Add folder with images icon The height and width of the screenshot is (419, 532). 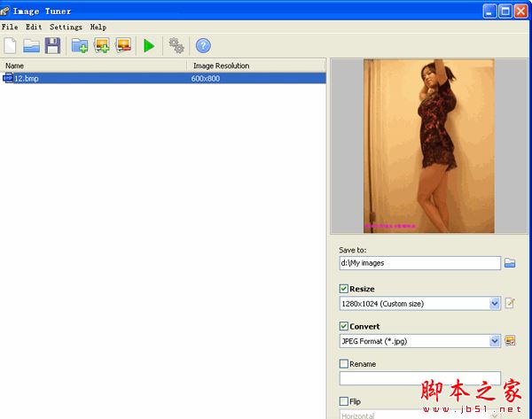click(80, 46)
